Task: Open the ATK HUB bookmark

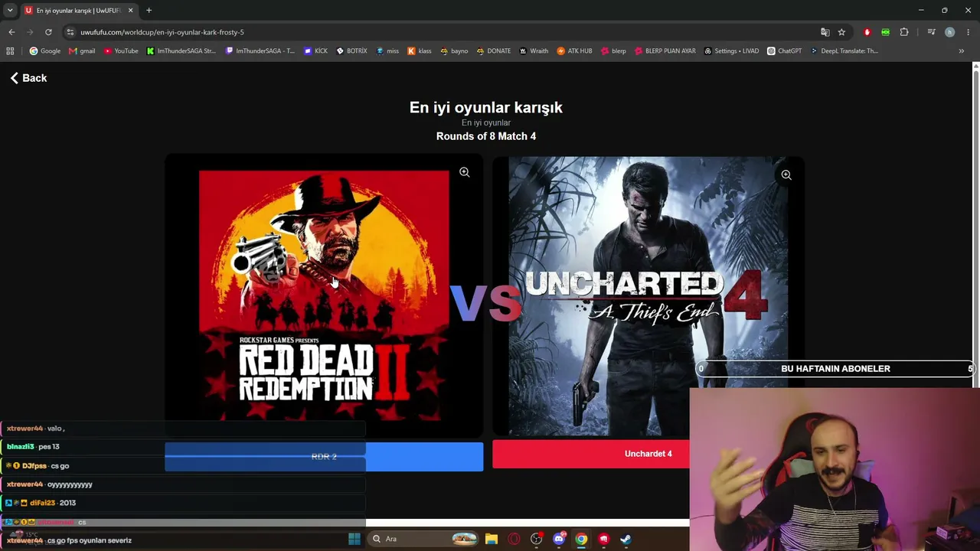Action: point(574,51)
